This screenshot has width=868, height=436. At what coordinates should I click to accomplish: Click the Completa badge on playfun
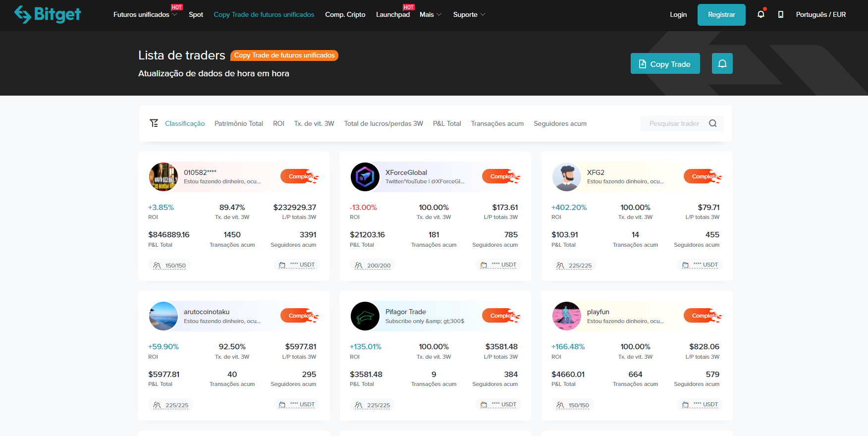[703, 316]
